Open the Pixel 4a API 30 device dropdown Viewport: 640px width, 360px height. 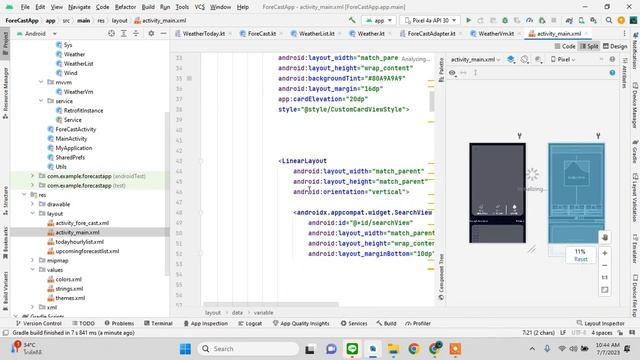click(x=430, y=20)
